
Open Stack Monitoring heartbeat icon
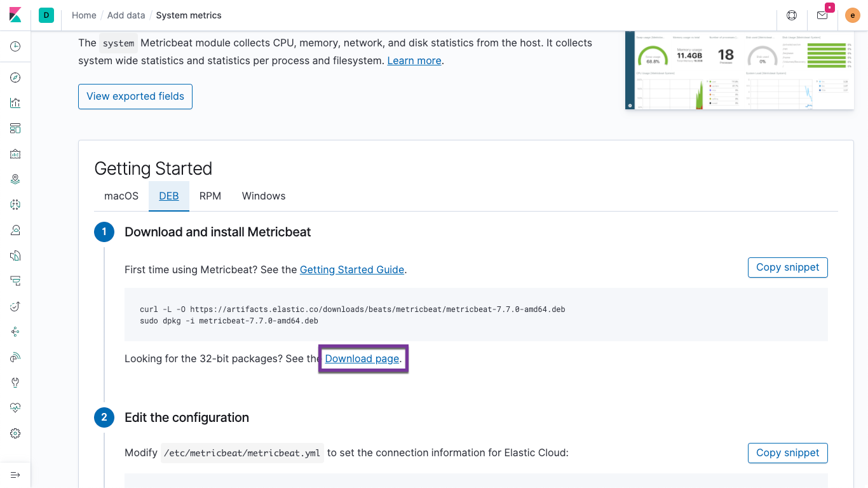click(15, 408)
